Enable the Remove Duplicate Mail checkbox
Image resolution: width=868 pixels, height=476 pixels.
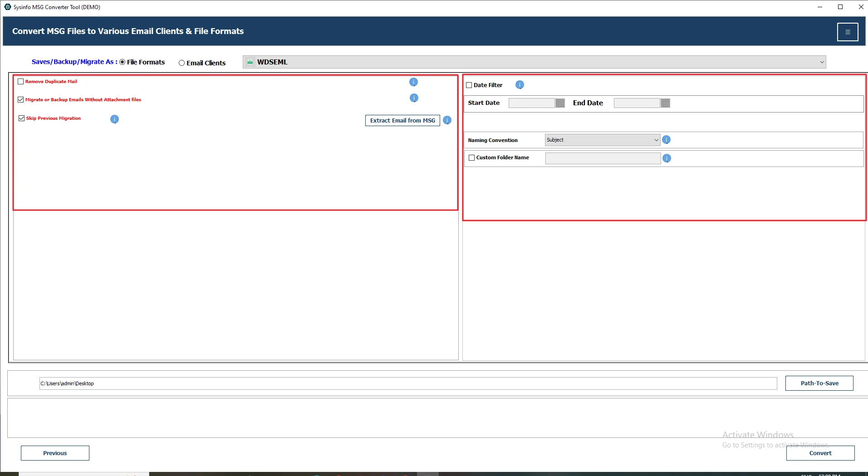20,81
